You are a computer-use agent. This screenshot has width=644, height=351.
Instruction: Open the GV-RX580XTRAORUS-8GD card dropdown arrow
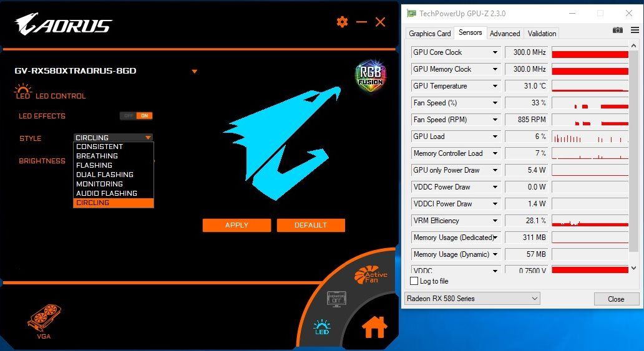coord(194,72)
